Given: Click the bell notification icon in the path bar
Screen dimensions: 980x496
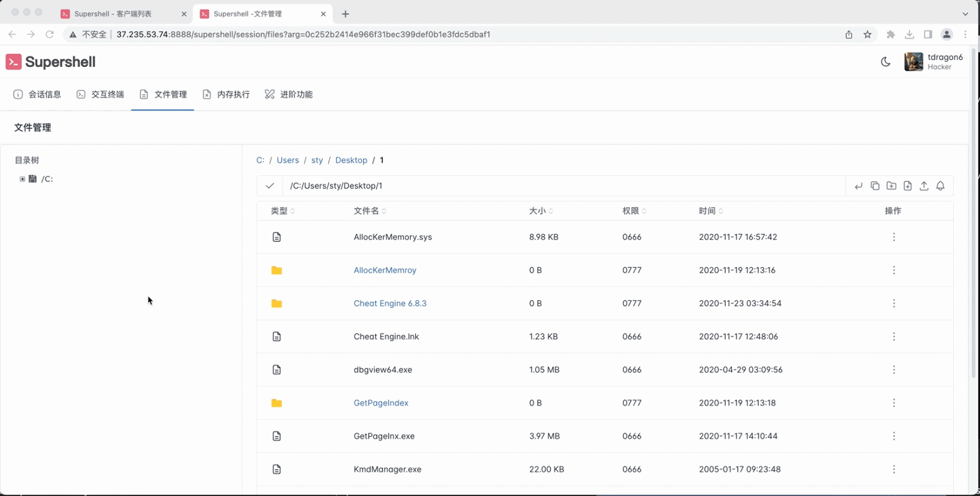Looking at the screenshot, I should coord(940,186).
